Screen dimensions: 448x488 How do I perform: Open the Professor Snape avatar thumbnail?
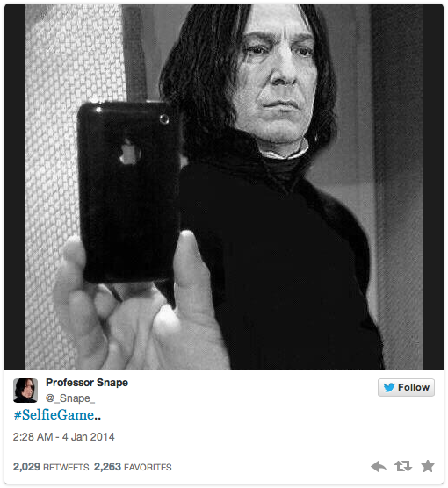coord(25,391)
